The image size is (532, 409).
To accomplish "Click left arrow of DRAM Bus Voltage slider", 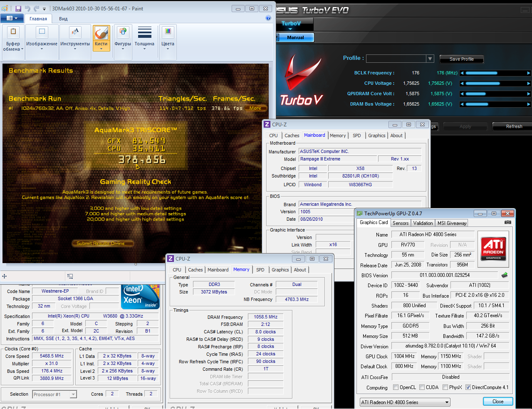I will point(462,104).
